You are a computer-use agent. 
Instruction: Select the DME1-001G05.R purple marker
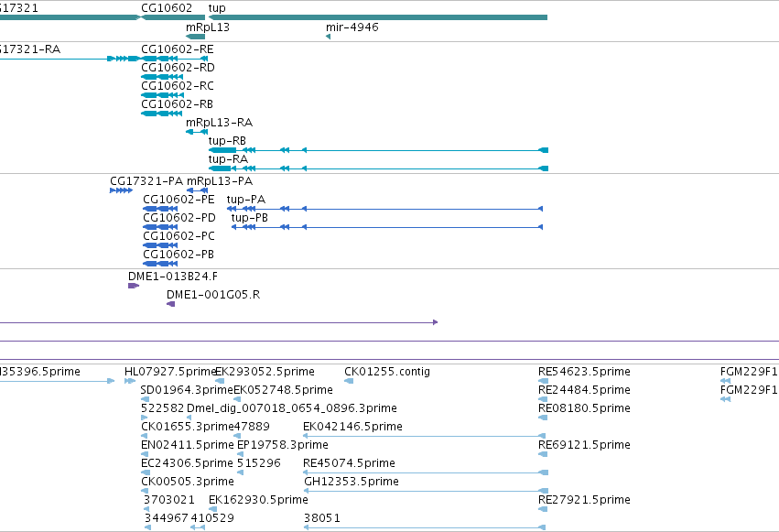(x=170, y=304)
